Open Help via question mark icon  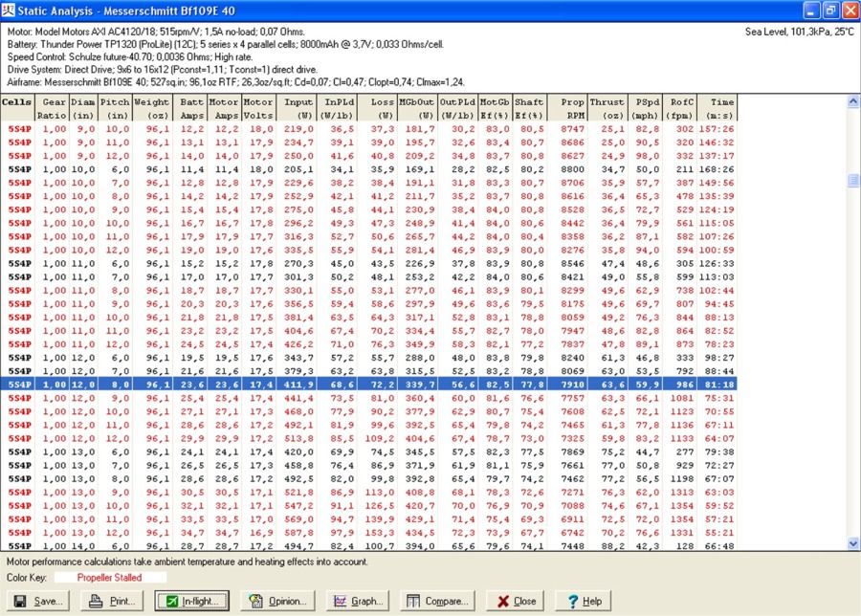click(571, 601)
